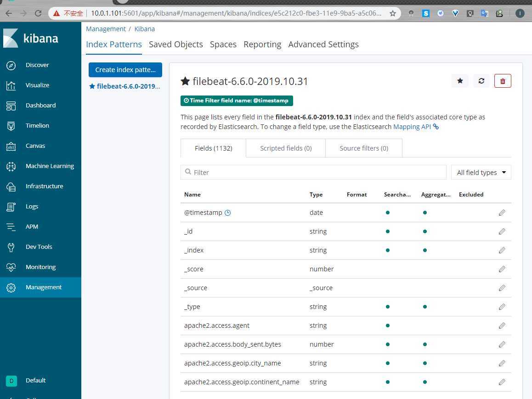Click the Format column header
Viewport: 532px width, 399px height.
pos(357,195)
